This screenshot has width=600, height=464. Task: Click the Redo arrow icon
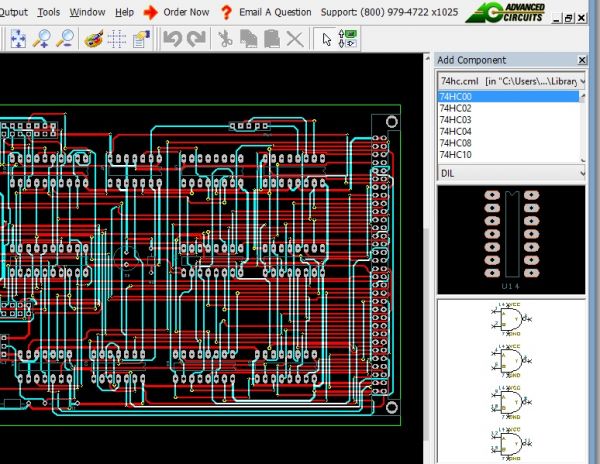coord(196,39)
